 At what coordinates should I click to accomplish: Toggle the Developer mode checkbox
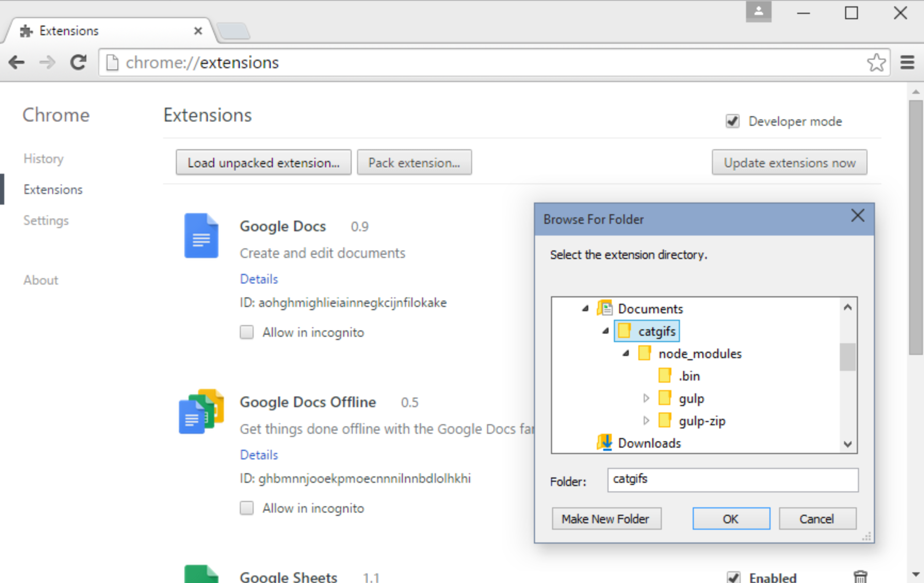click(733, 122)
